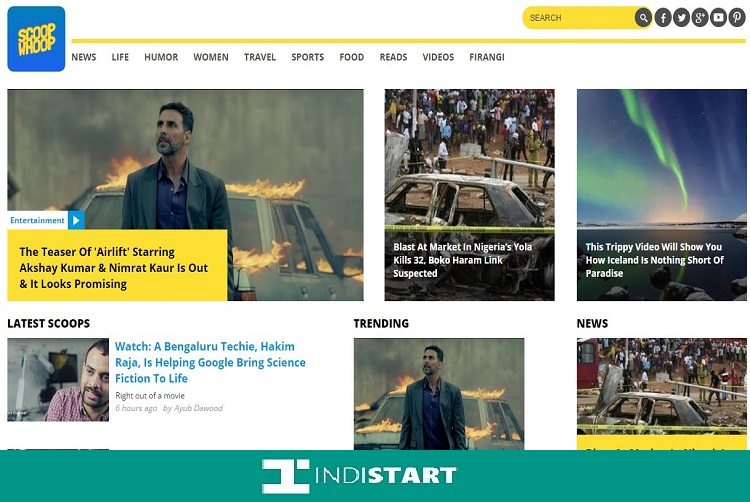This screenshot has height=502, width=750.
Task: Click the Trending Airlift thumbnail
Action: point(439,394)
